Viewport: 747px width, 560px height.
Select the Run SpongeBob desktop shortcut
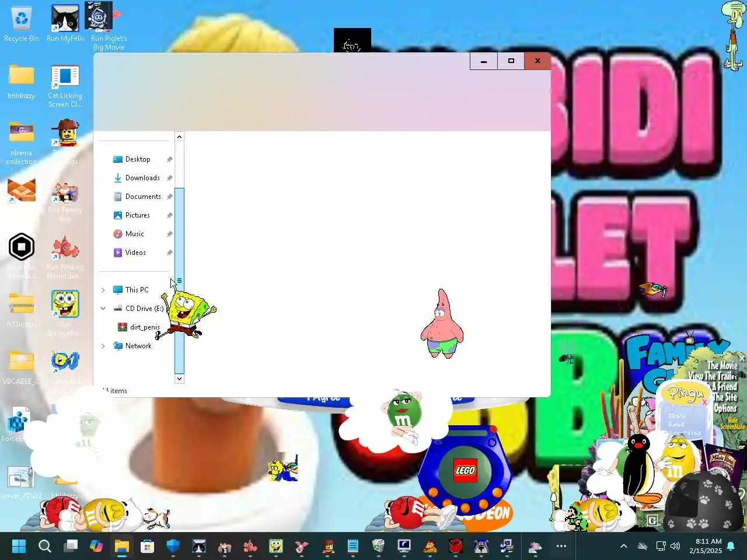(x=65, y=313)
